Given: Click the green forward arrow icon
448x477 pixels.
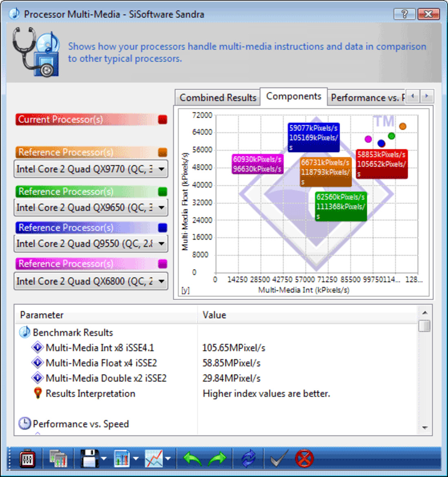Looking at the screenshot, I should [217, 459].
